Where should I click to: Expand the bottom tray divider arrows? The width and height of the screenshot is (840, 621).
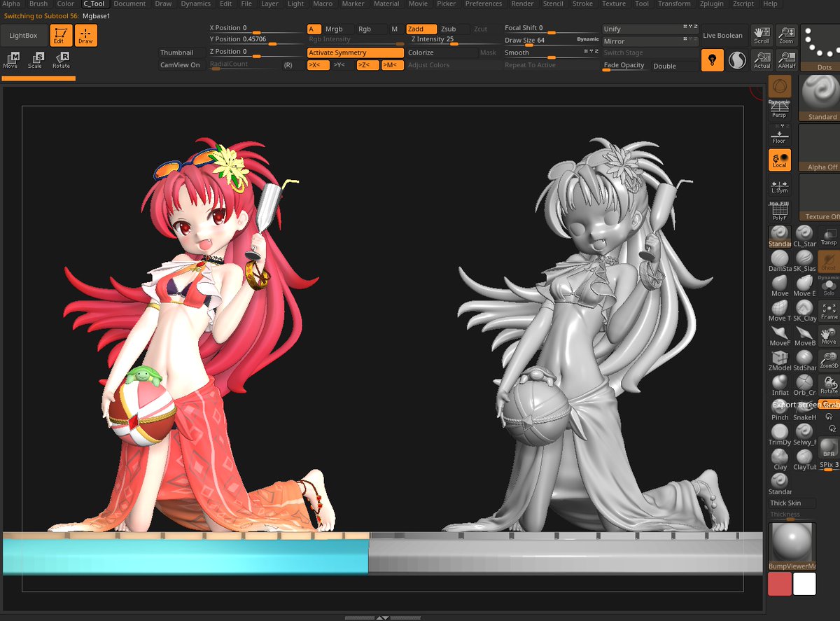[x=382, y=617]
